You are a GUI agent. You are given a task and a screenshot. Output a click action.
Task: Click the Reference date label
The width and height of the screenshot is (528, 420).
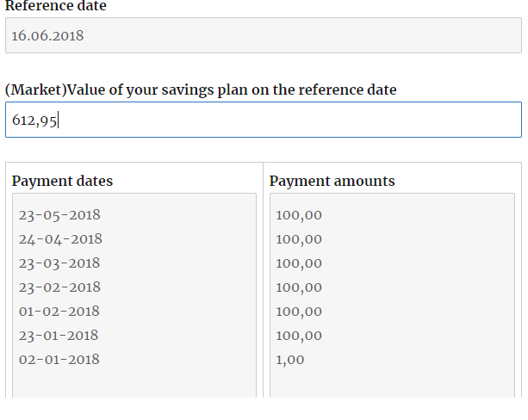point(56,7)
